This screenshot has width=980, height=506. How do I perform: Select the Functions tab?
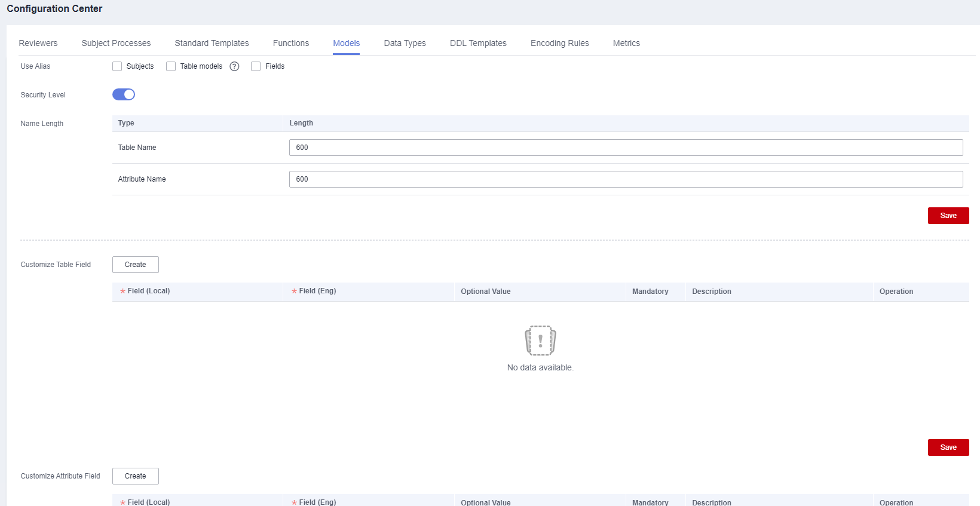[291, 43]
